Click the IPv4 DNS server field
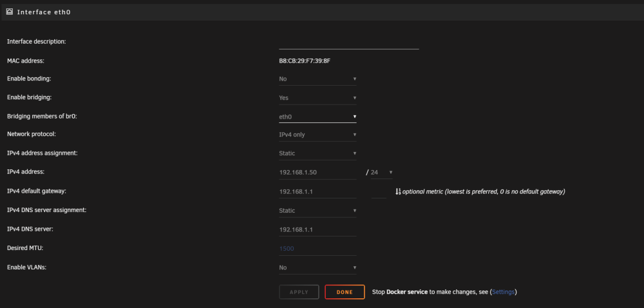 [x=317, y=229]
